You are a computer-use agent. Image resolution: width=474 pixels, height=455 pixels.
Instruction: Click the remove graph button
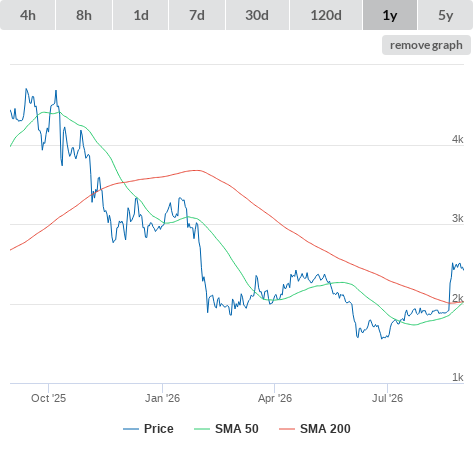426,45
